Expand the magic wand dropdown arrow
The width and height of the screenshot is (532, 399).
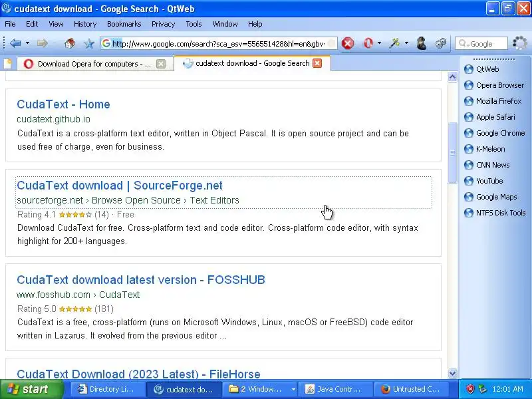(x=406, y=43)
